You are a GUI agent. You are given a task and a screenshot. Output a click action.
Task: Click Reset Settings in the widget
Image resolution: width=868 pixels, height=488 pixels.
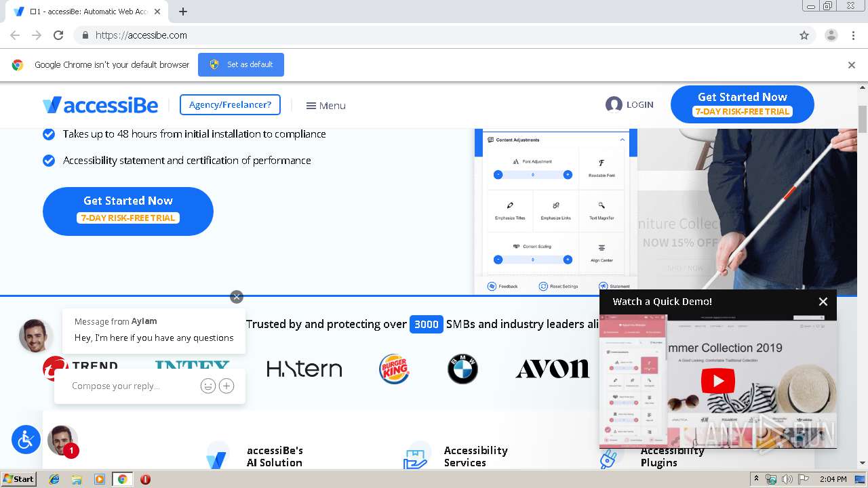click(558, 286)
